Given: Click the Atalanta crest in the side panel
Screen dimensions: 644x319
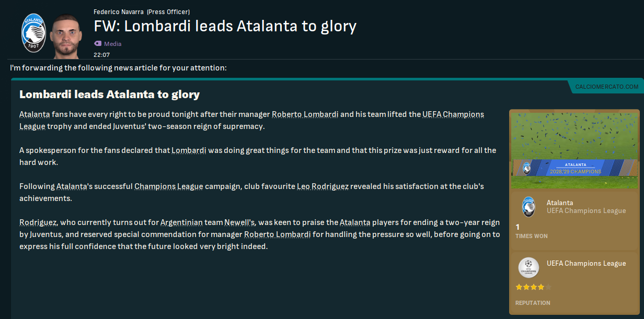Looking at the screenshot, I should (528, 207).
